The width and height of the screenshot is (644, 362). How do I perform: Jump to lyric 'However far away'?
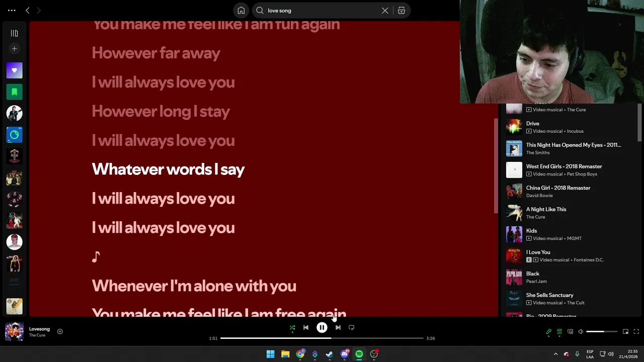tap(156, 53)
